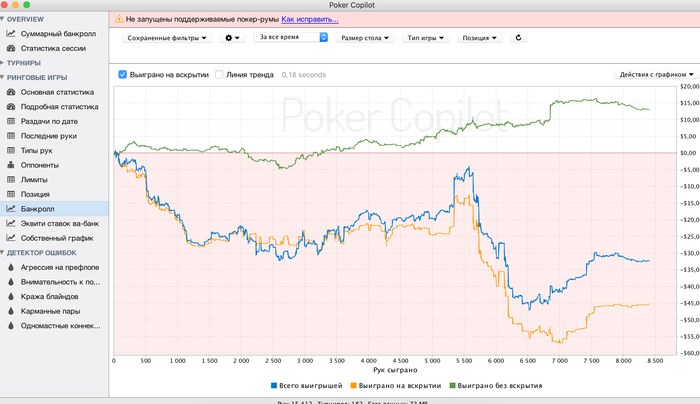This screenshot has height=404, width=700.
Task: Click the Эквити ставок ва-банк chart icon
Action: click(11, 223)
